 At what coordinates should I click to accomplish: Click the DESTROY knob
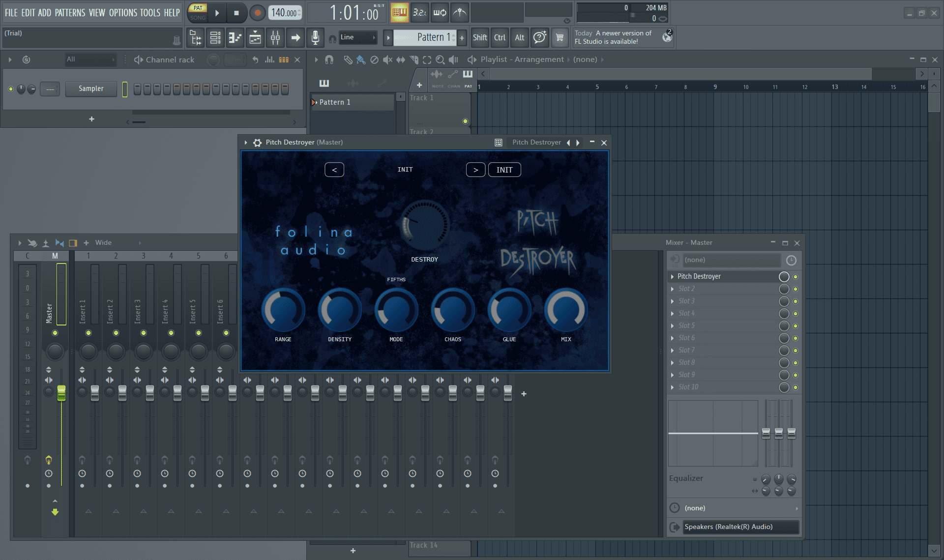424,226
